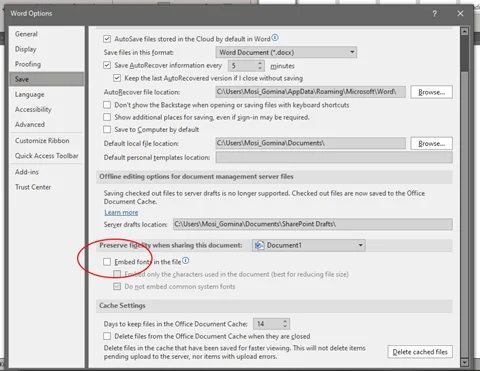The height and width of the screenshot is (371, 480).
Task: Toggle AutoSave files stored in the Cloud
Action: [x=107, y=39]
